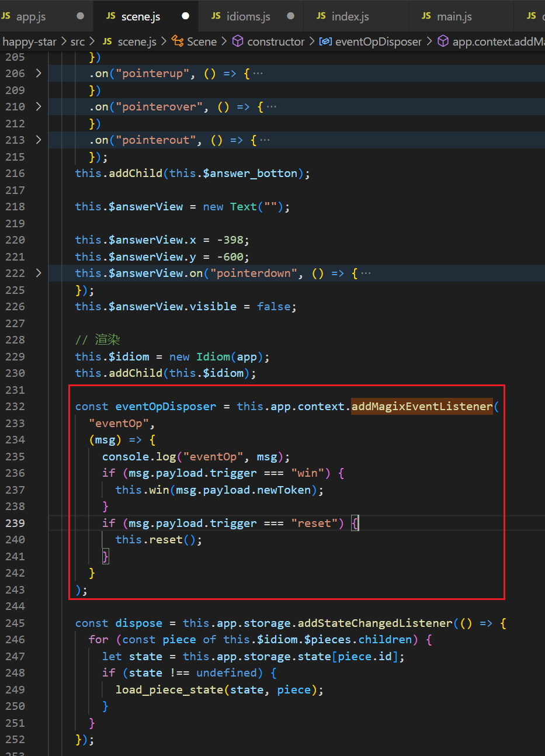The width and height of the screenshot is (545, 756).
Task: Click the unsaved dot on the app.js tab
Action: click(80, 16)
